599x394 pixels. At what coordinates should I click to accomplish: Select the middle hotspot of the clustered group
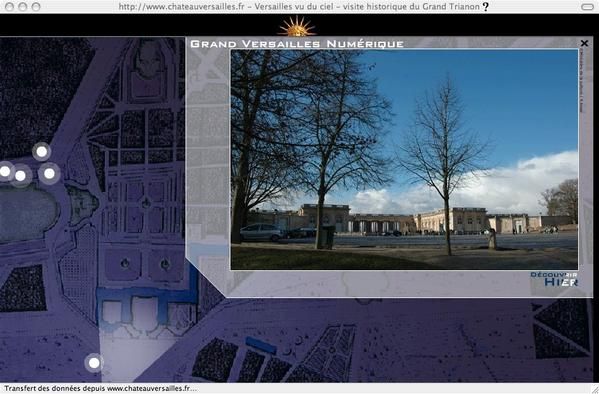pos(20,176)
